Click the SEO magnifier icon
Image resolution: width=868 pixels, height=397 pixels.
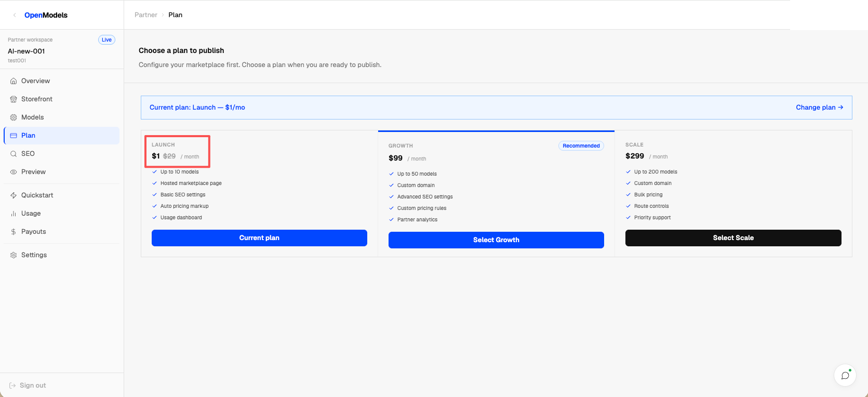tap(14, 154)
